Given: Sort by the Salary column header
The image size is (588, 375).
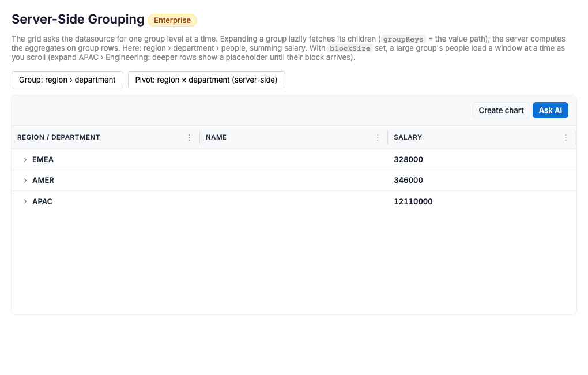Looking at the screenshot, I should (408, 137).
